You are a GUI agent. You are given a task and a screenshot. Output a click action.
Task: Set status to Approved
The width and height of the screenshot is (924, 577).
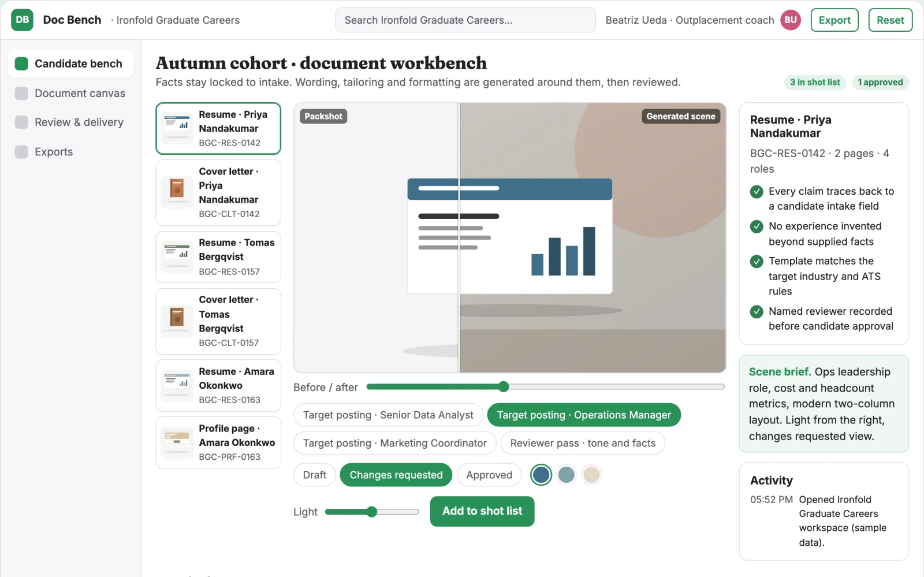coord(489,475)
